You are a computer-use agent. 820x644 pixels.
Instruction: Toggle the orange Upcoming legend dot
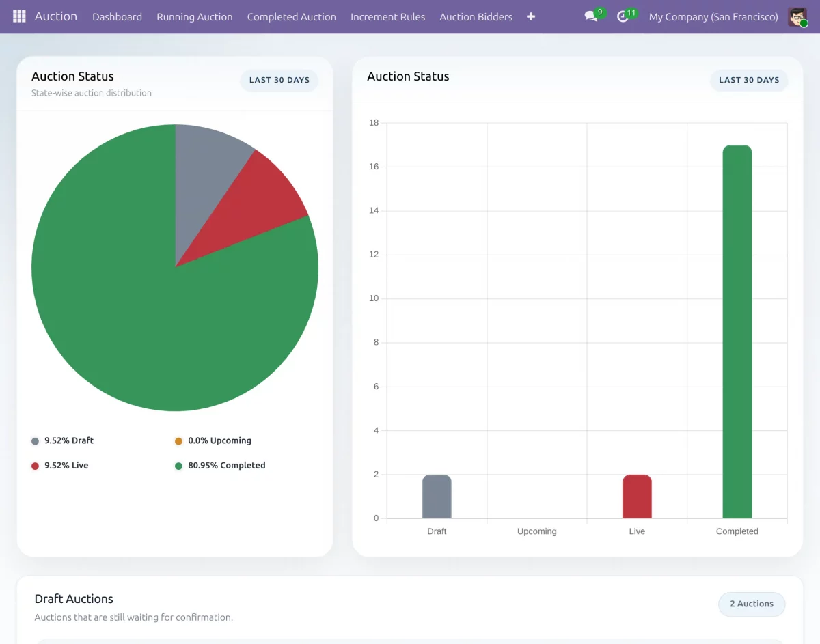pos(179,441)
